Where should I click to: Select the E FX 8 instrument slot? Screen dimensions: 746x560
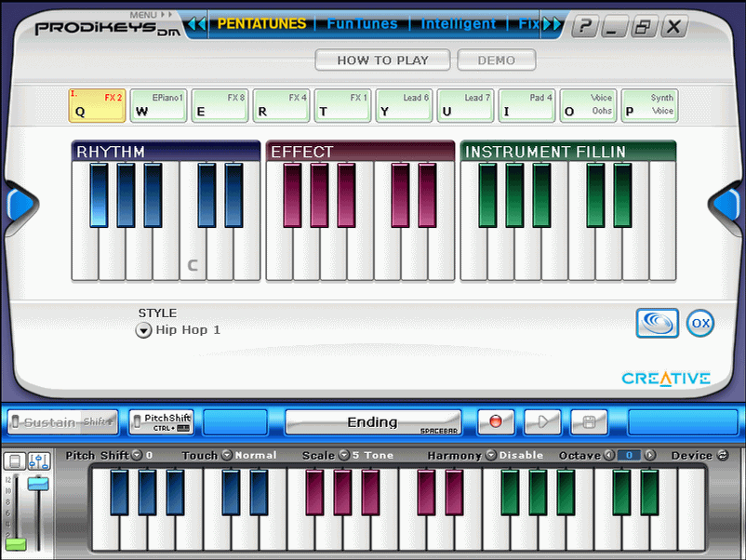click(220, 105)
